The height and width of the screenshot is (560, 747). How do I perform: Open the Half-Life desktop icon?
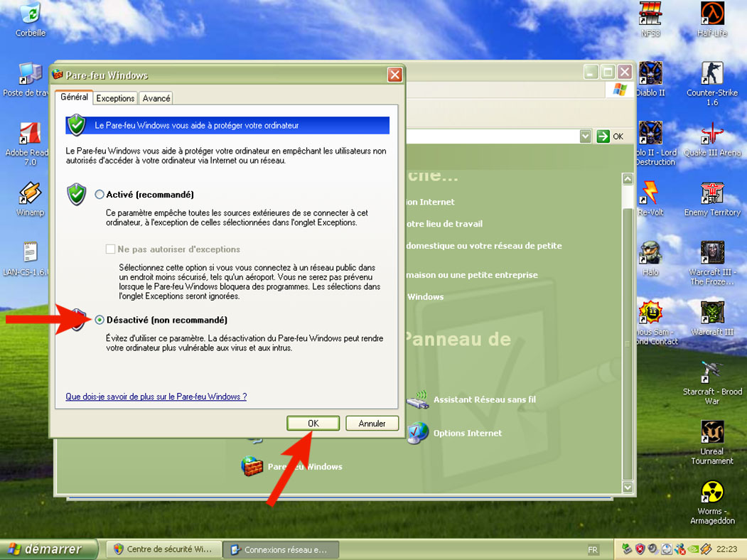pos(711,14)
